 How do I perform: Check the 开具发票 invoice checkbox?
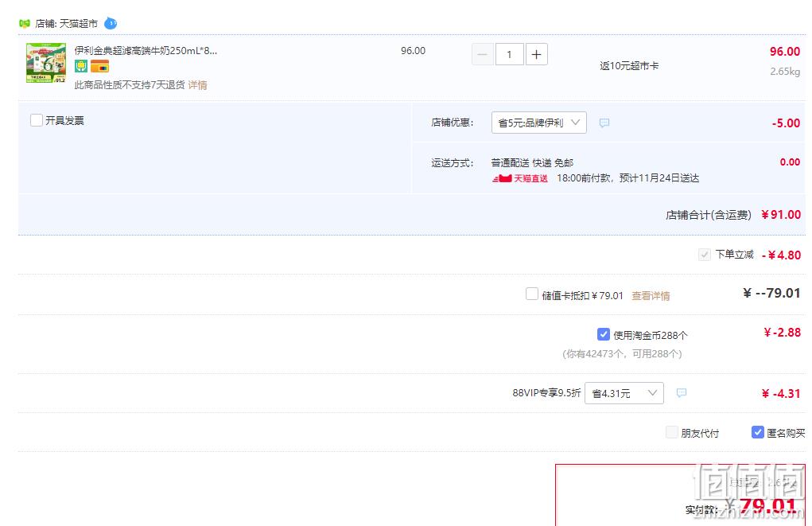37,120
